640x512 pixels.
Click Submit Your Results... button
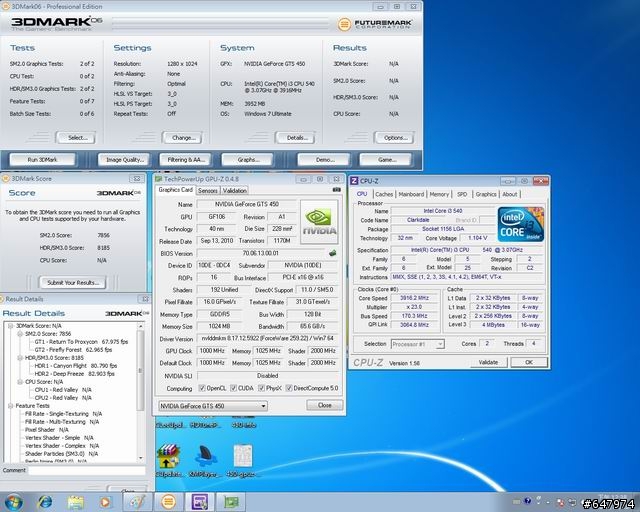click(x=73, y=283)
